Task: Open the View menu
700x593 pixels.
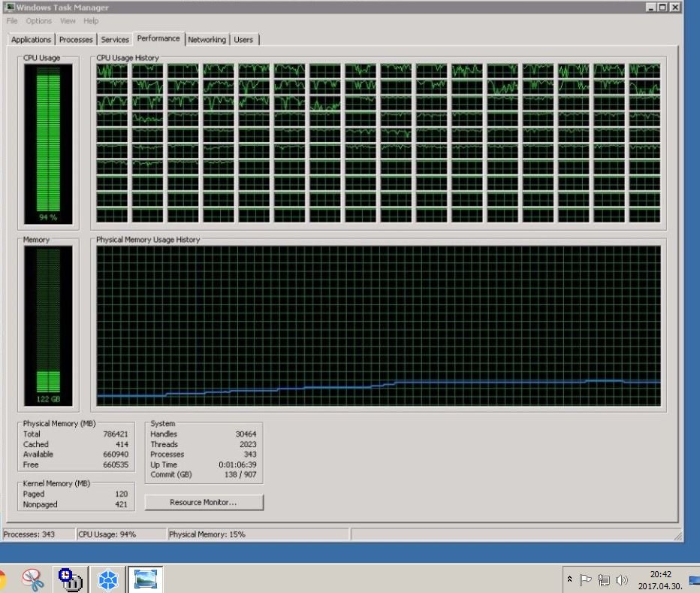Action: (68, 21)
